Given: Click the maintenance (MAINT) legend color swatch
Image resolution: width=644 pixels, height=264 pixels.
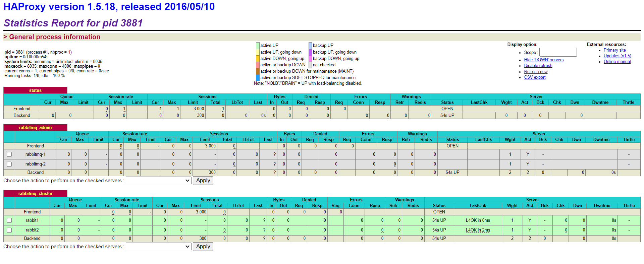Looking at the screenshot, I should [x=258, y=71].
